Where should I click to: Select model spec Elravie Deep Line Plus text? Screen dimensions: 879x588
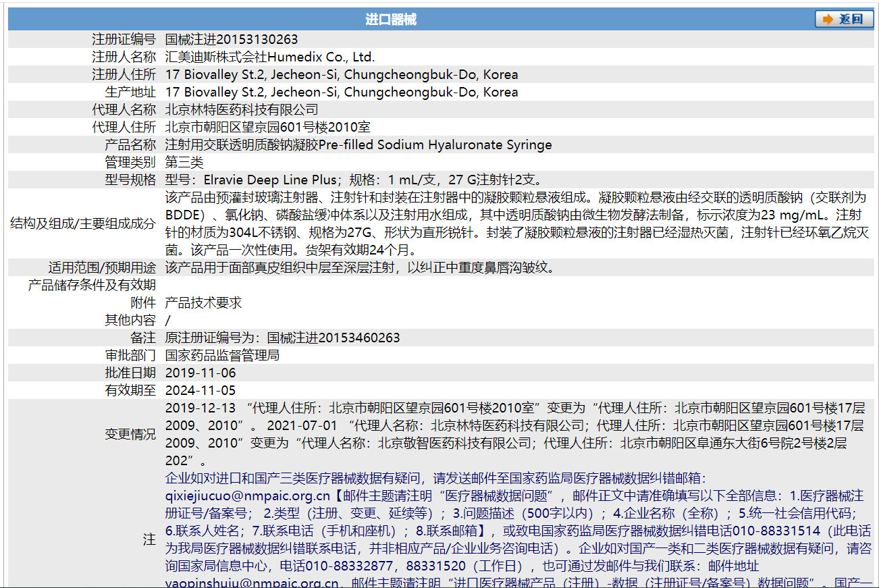[269, 180]
